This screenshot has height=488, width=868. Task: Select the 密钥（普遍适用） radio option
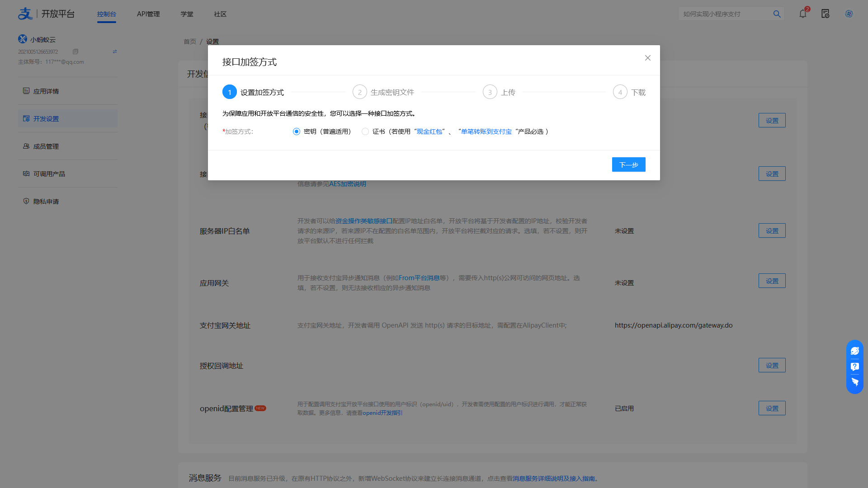tap(297, 131)
